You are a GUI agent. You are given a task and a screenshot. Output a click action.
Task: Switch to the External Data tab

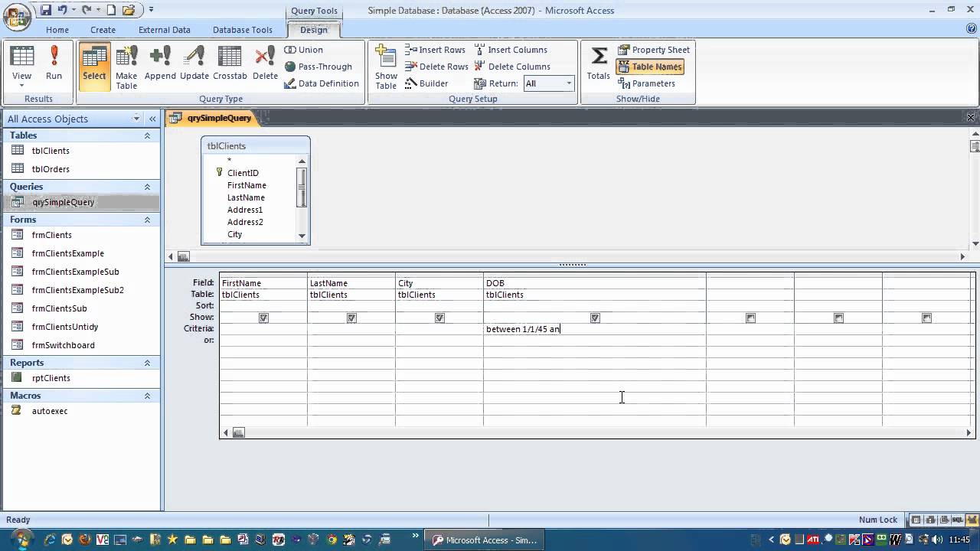click(x=164, y=30)
